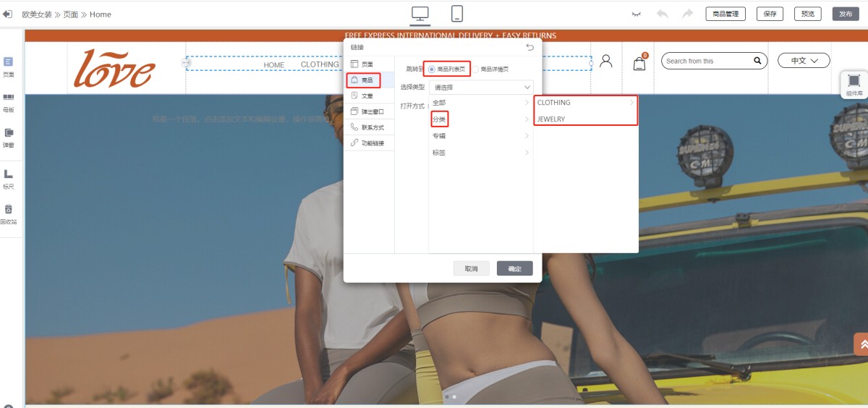Click the back/exit arrow icon at top-left
Image resolution: width=868 pixels, height=408 pixels.
point(8,14)
